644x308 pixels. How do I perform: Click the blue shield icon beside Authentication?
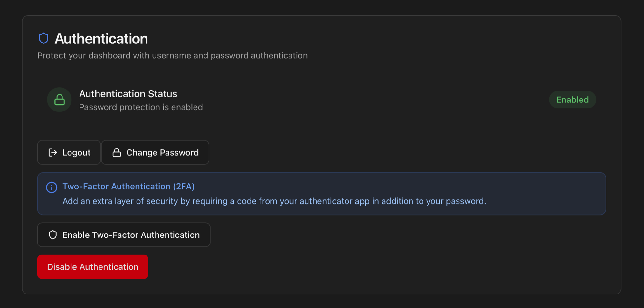(43, 38)
